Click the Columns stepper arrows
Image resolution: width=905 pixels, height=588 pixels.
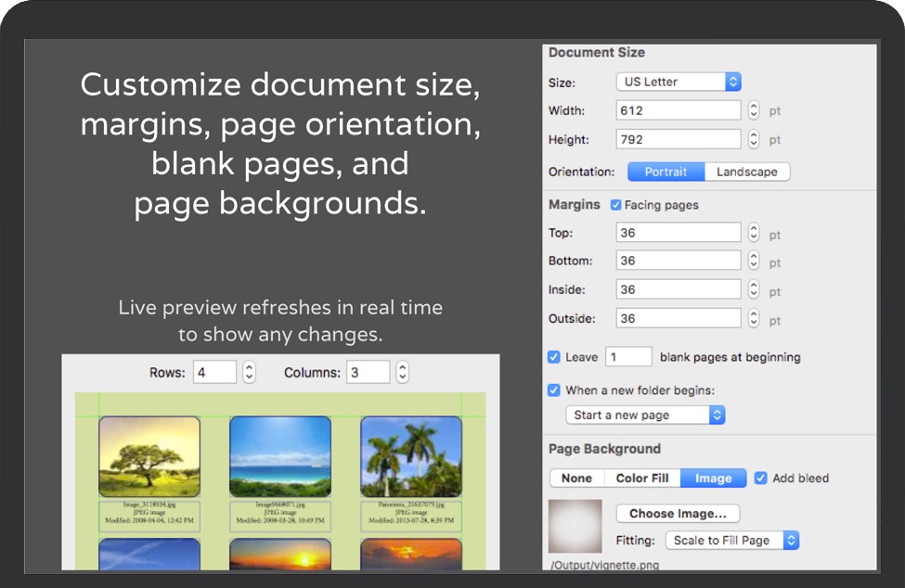[402, 373]
